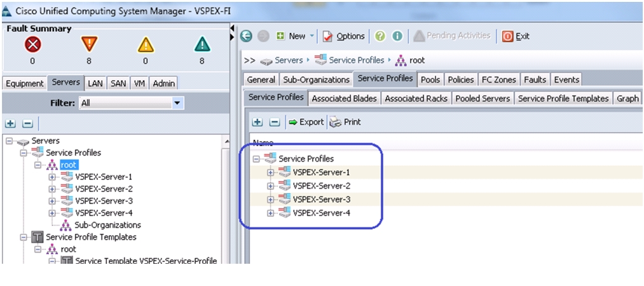Screen dimensions: 644x286
Task: Open the Graph sub-tab
Action: [627, 99]
